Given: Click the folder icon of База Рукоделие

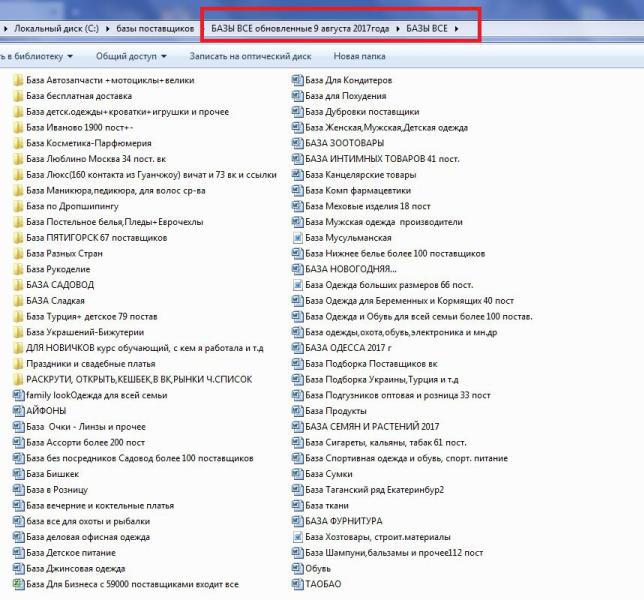Looking at the screenshot, I should (x=18, y=269).
